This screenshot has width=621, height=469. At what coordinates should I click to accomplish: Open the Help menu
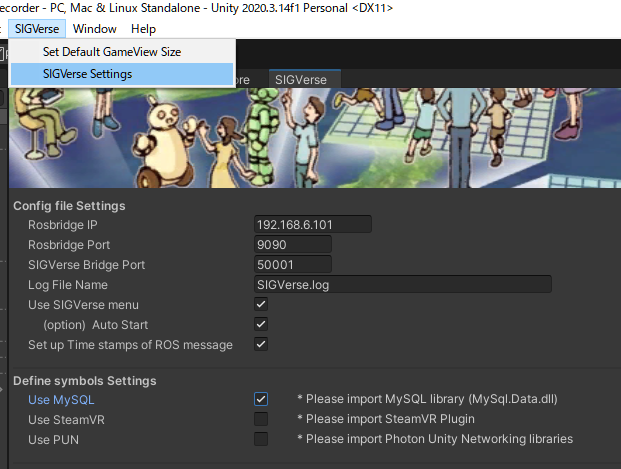(143, 29)
